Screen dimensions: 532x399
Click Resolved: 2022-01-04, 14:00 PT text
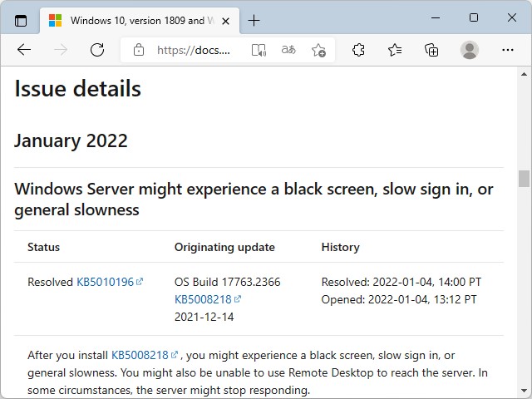(x=401, y=282)
